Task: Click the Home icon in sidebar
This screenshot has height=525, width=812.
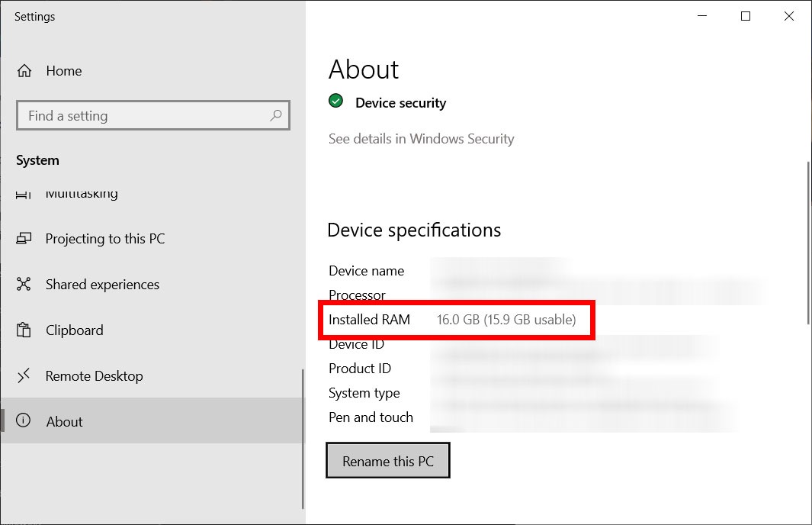Action: 24,71
